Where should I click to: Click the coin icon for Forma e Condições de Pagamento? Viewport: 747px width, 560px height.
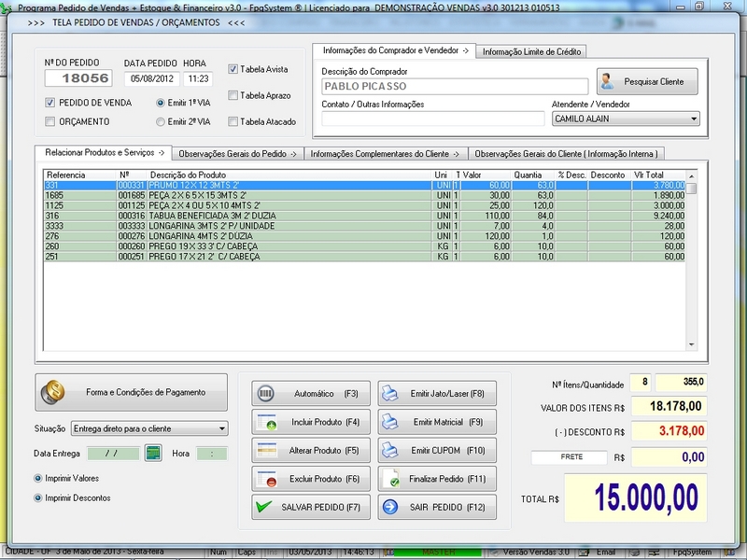coord(53,393)
